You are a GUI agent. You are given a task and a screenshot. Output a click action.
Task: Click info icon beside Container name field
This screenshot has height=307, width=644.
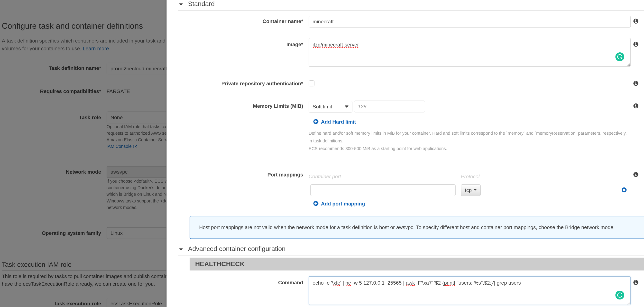tap(636, 21)
